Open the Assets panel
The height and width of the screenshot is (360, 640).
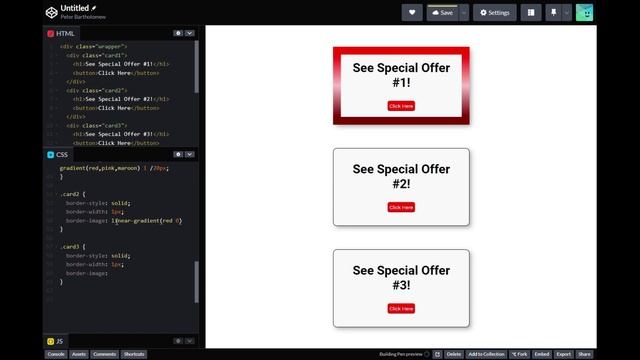[79, 354]
